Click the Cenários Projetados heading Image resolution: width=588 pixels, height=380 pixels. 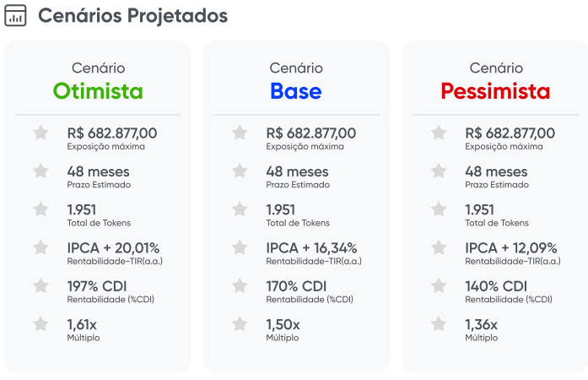[x=132, y=16]
